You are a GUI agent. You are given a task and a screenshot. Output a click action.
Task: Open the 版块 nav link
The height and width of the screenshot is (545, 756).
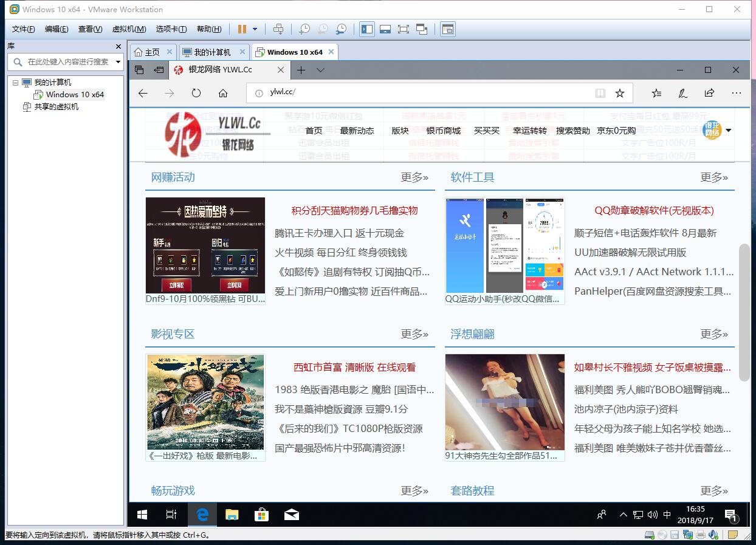coord(400,131)
